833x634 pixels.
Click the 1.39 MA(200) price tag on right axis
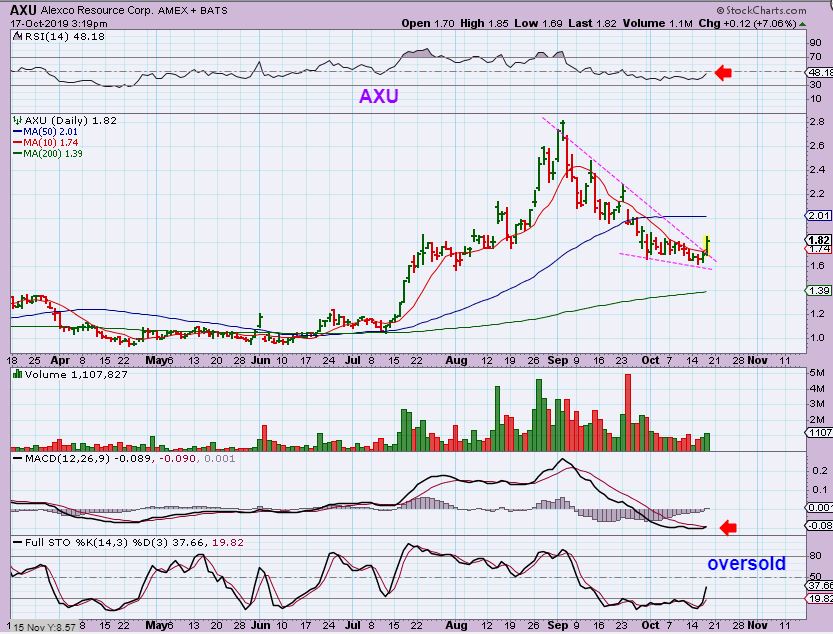(819, 290)
